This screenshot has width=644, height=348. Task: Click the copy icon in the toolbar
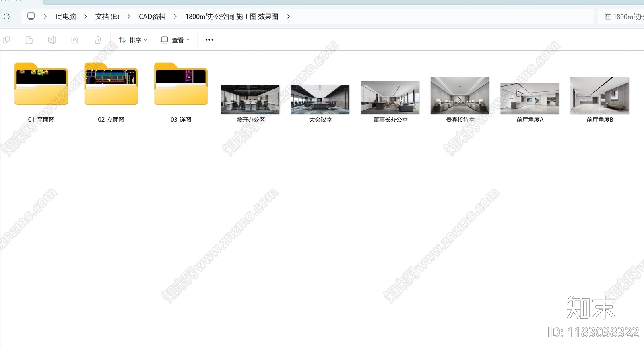click(6, 40)
